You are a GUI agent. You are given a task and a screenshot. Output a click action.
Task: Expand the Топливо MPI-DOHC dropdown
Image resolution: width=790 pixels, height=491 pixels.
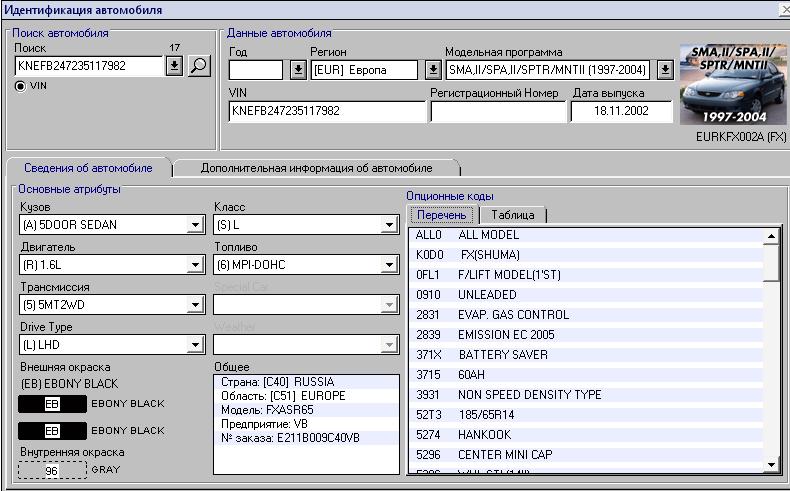[x=389, y=265]
